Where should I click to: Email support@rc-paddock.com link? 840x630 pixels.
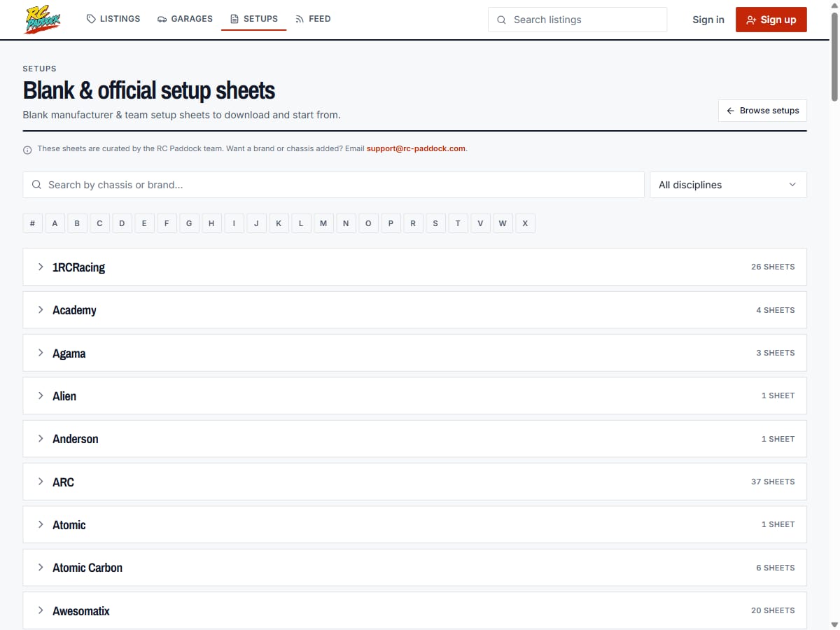tap(416, 148)
